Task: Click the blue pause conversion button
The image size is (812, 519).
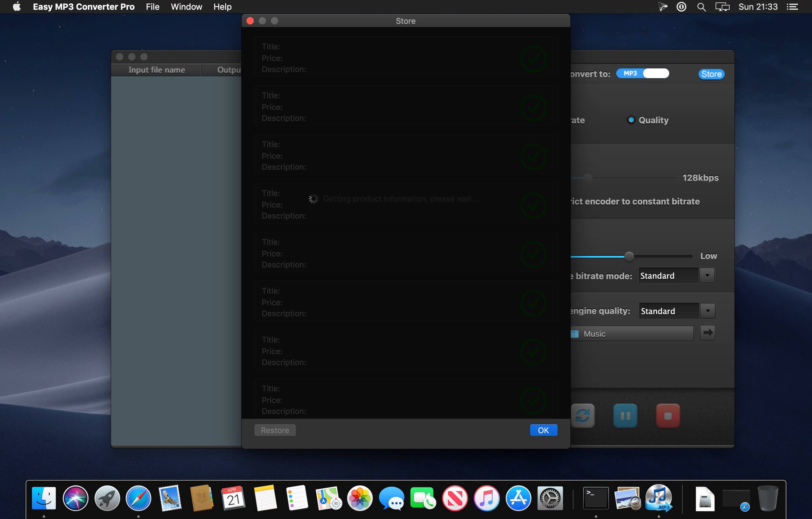Action: pyautogui.click(x=625, y=416)
